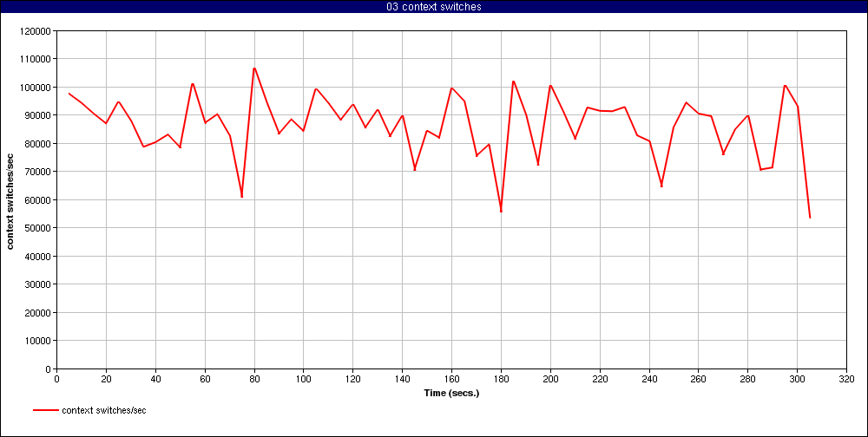Click the red legend line swatch
868x437 pixels.
coord(46,410)
